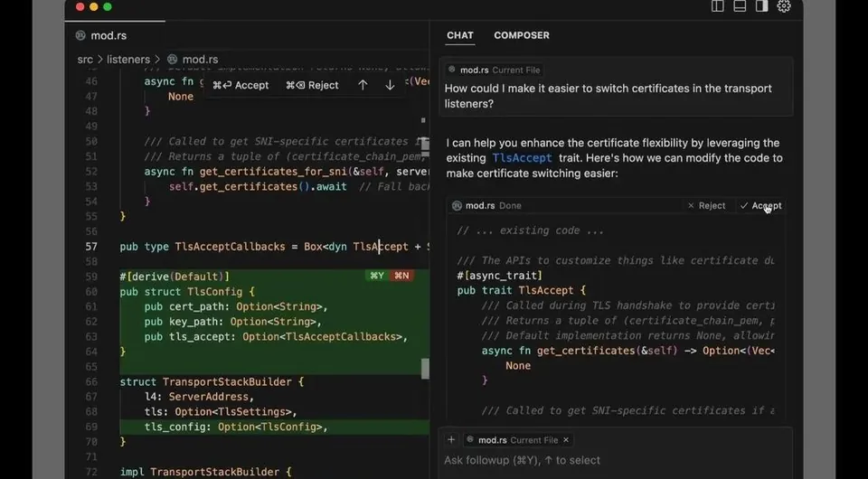Switch to the CHAT tab

coord(460,35)
